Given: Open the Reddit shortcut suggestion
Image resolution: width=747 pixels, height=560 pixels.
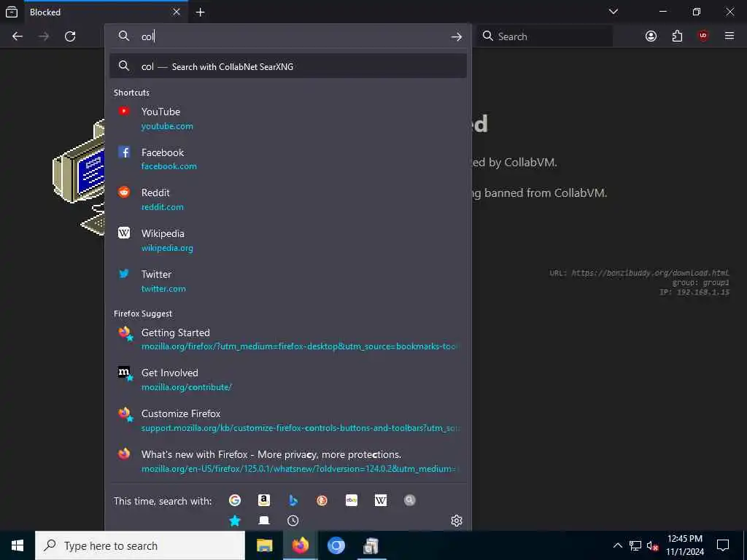Looking at the screenshot, I should pos(288,200).
